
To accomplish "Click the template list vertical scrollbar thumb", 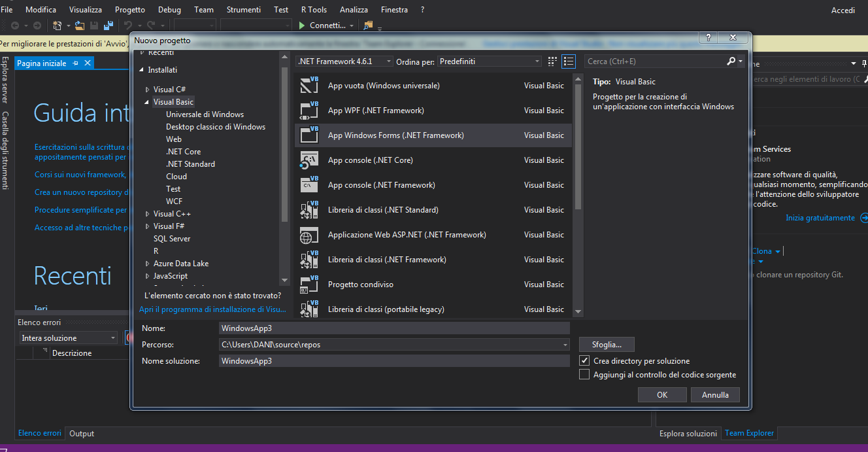I will pyautogui.click(x=578, y=146).
